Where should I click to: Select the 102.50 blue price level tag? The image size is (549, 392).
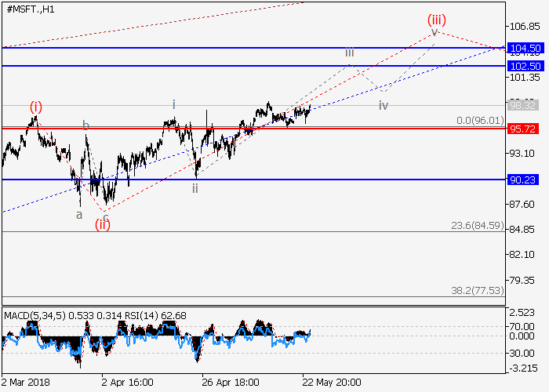pyautogui.click(x=523, y=66)
